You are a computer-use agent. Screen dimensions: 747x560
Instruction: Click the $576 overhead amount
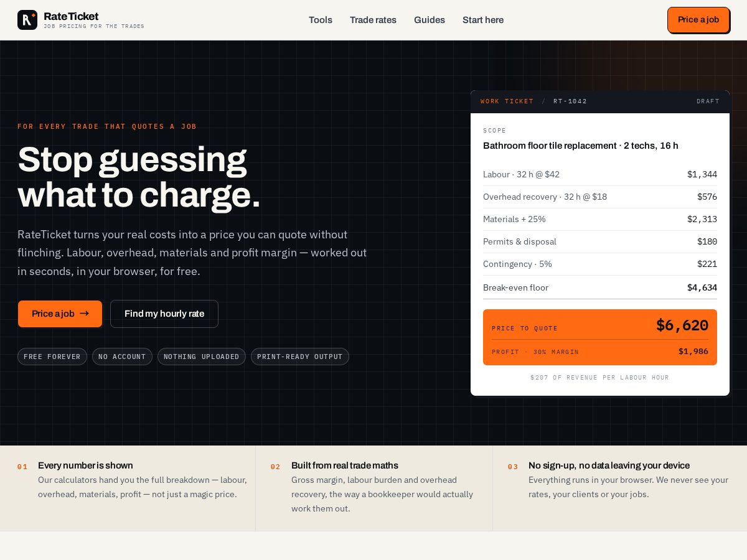[707, 197]
